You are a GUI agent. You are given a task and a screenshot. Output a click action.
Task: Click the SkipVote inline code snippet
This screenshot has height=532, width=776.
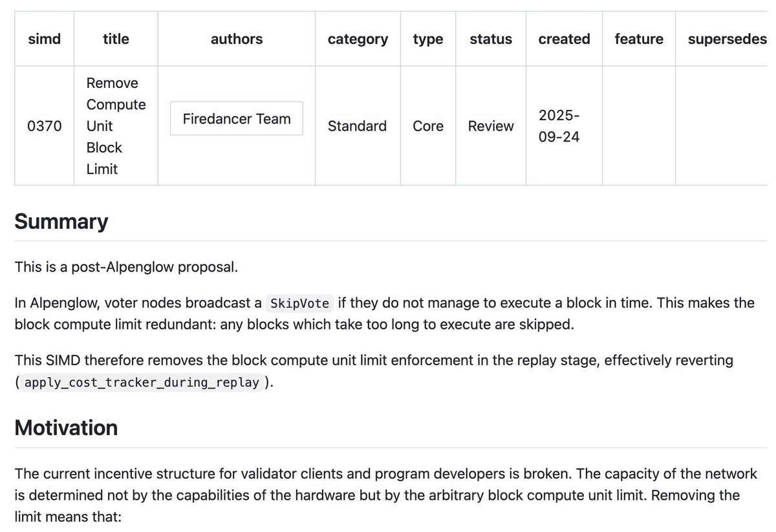(299, 303)
